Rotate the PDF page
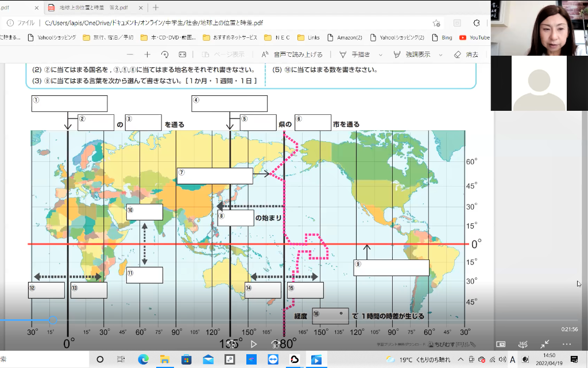 (x=165, y=55)
